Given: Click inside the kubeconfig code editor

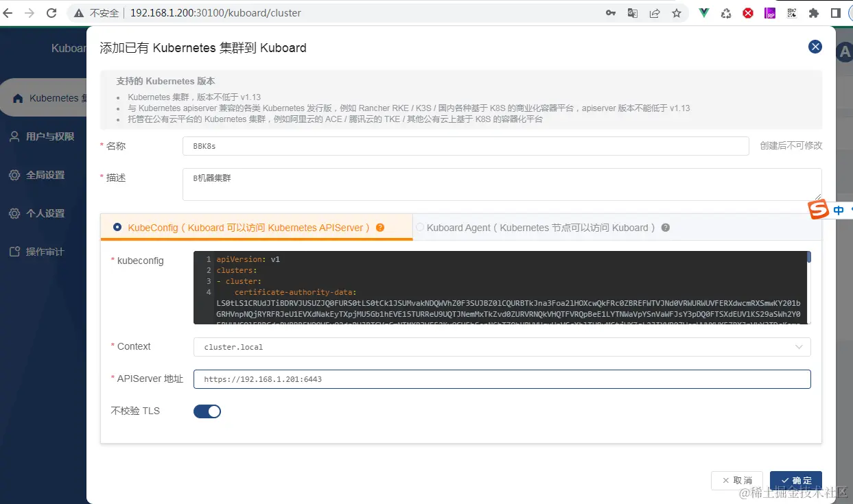Looking at the screenshot, I should [502, 288].
